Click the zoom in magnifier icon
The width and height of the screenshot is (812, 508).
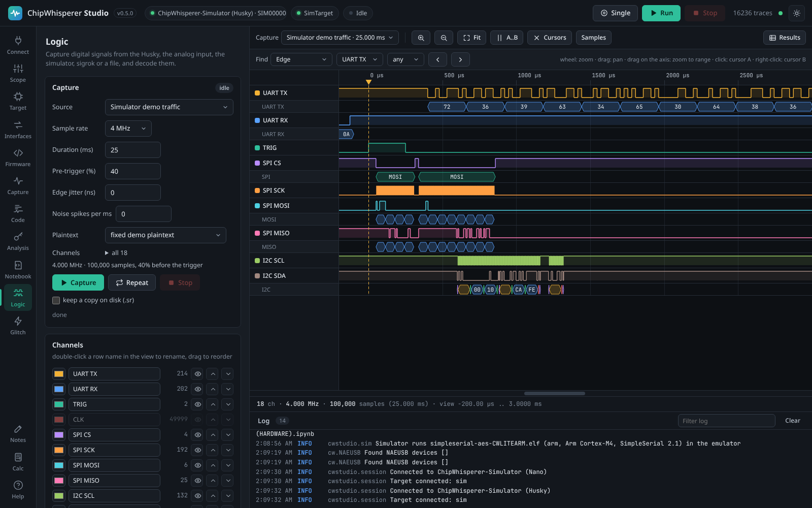click(421, 38)
